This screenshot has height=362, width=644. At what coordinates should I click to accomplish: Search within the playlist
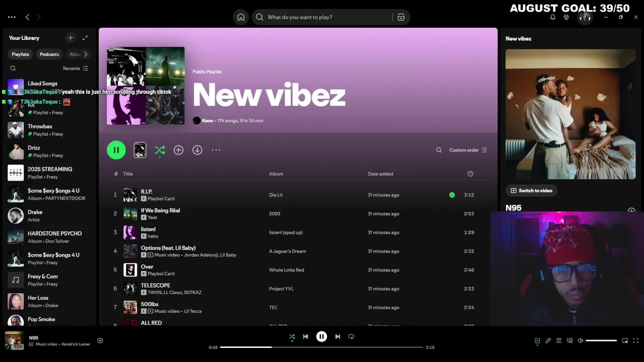439,150
